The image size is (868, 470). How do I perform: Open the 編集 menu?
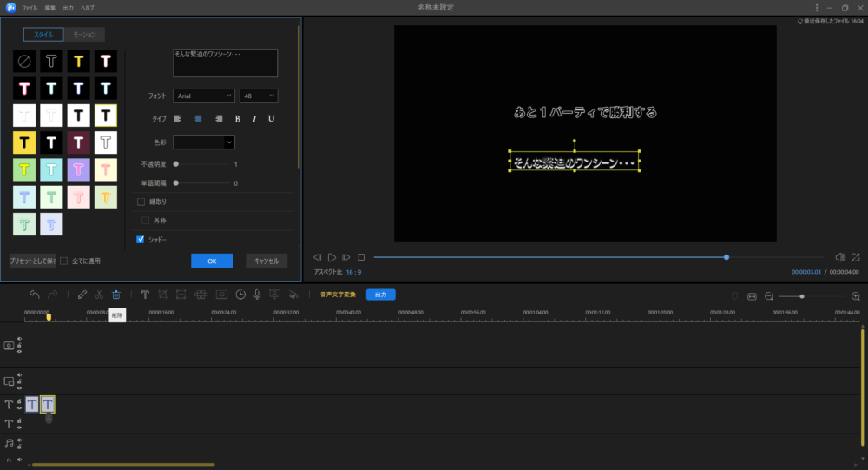tap(49, 8)
